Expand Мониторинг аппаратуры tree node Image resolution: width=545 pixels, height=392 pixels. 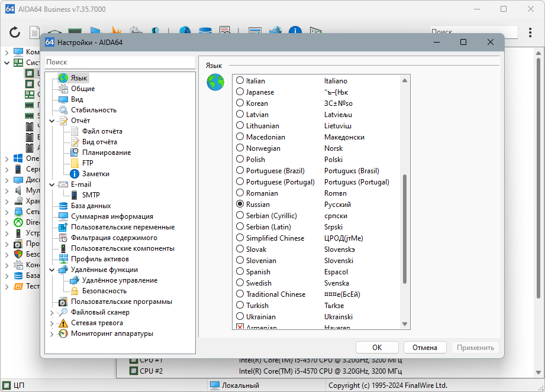[52, 334]
